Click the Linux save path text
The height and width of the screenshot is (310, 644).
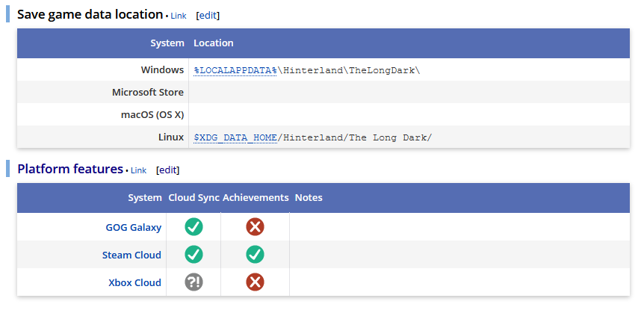[x=355, y=137]
